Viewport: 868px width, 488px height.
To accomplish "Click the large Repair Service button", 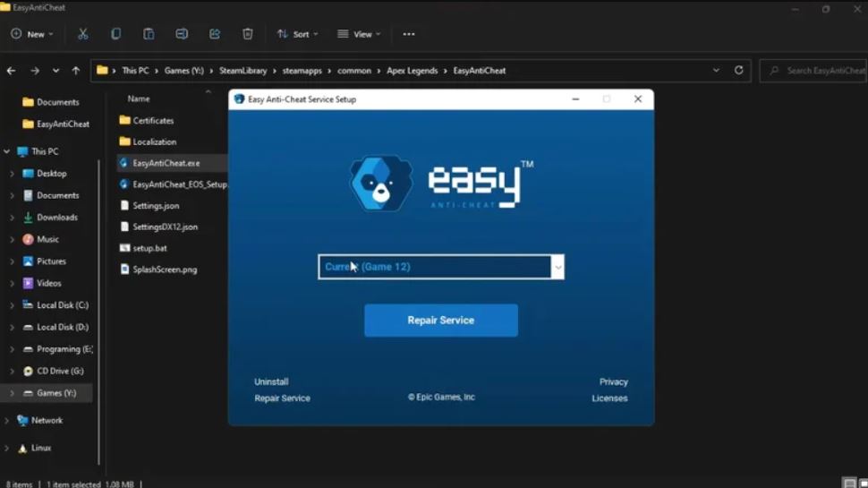I will (441, 321).
